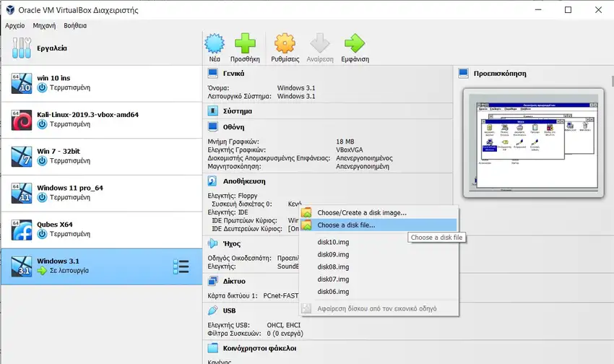
Task: Click the Windows 3.1 machine icon
Action: pyautogui.click(x=21, y=266)
